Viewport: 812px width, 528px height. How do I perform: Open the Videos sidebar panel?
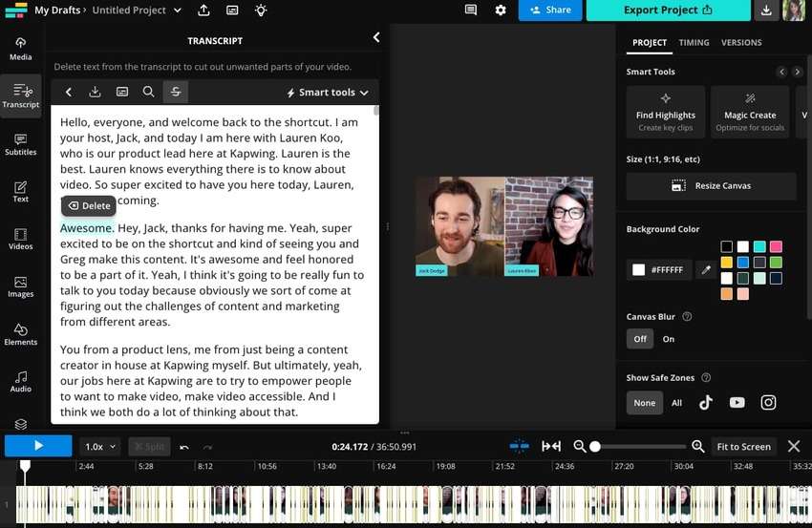(21, 239)
